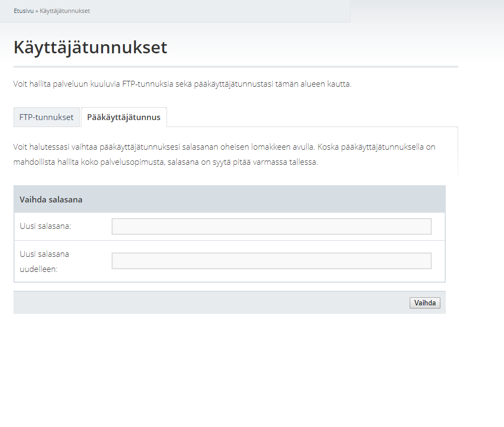Open the Etusivu breadcrumb link

pyautogui.click(x=24, y=11)
